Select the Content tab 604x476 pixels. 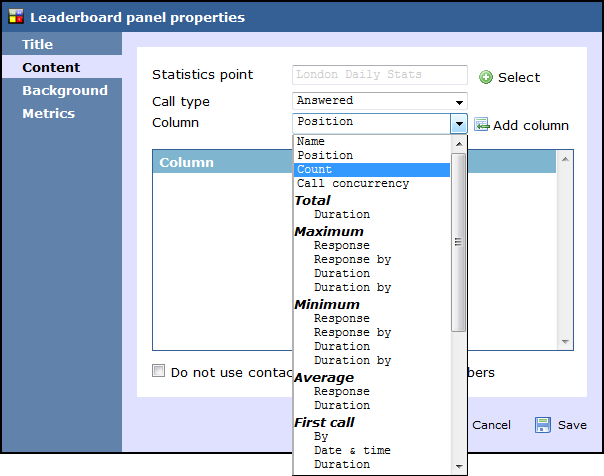51,68
